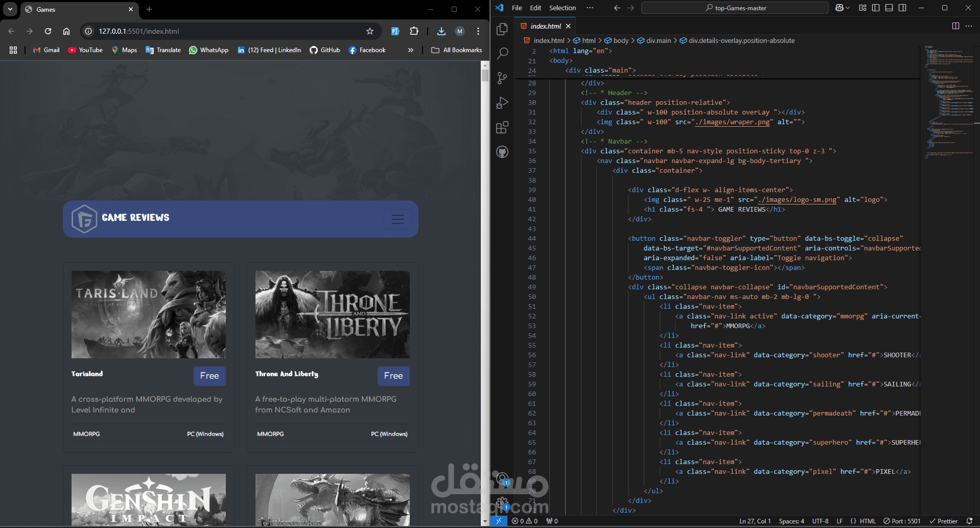980x528 pixels.
Task: Split the VS Code editor to the right
Action: pos(955,26)
